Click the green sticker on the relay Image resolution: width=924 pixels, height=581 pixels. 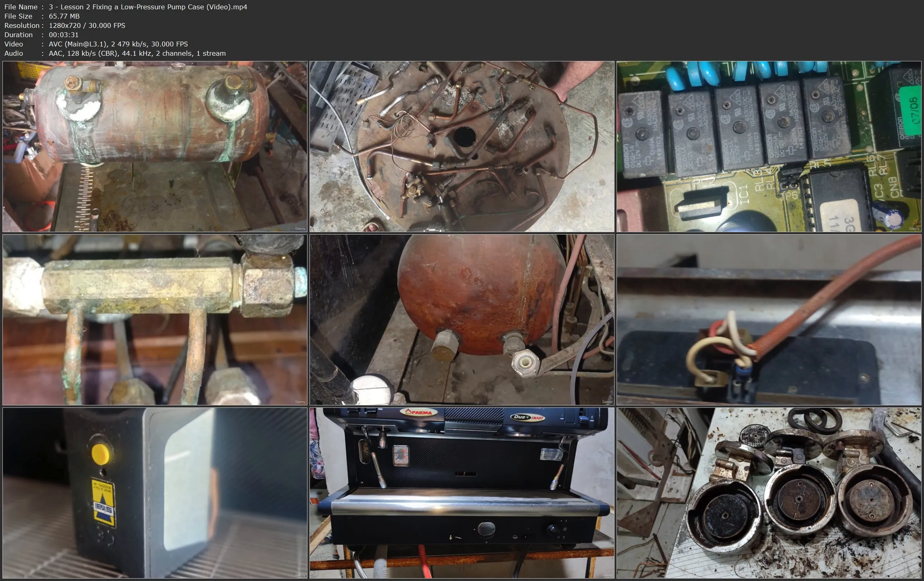[x=910, y=109]
